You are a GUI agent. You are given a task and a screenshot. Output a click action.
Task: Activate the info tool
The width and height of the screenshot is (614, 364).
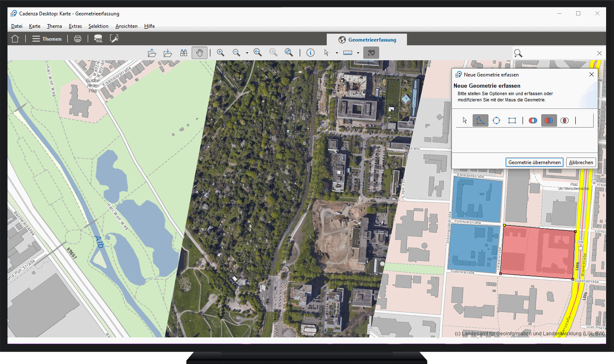tap(310, 52)
